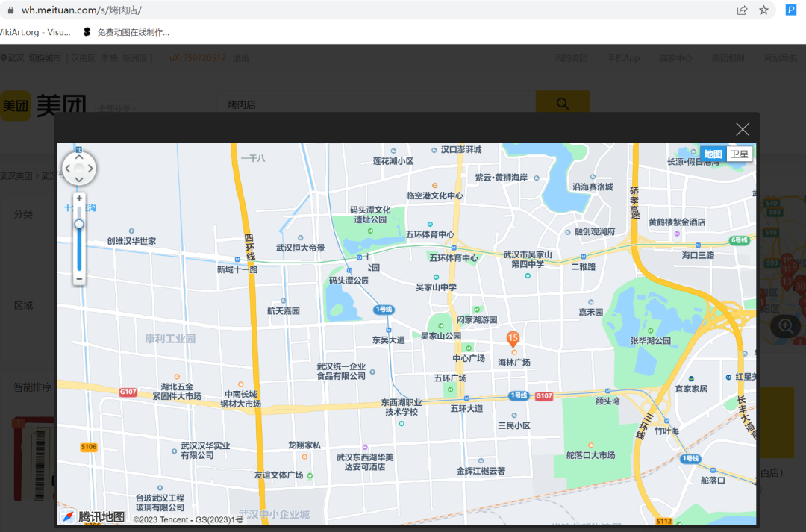
Task: Expand the 全部分类 dropdown
Action: click(x=117, y=108)
